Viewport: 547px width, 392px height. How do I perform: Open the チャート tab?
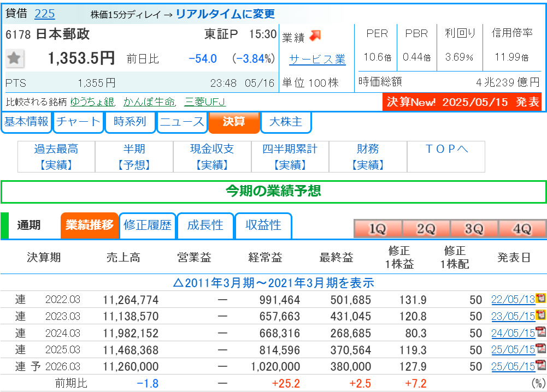pyautogui.click(x=78, y=122)
